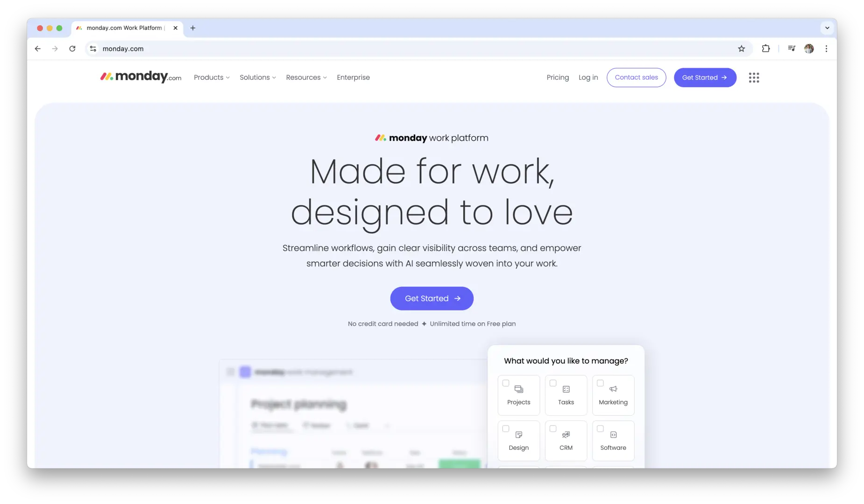Screen dimensions: 864x504
Task: Click the Contact sales button
Action: pyautogui.click(x=636, y=77)
